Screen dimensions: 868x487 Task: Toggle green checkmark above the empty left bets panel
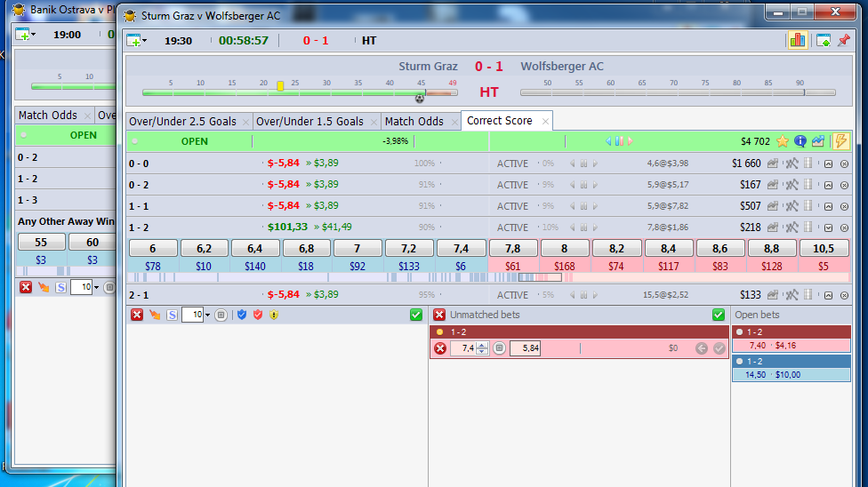pyautogui.click(x=416, y=315)
